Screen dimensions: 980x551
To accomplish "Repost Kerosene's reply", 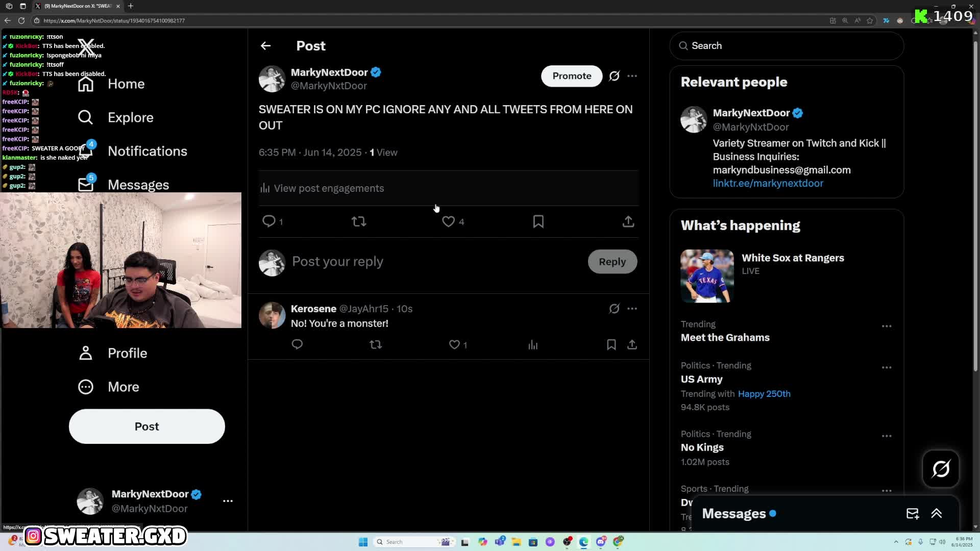I will pos(376,345).
